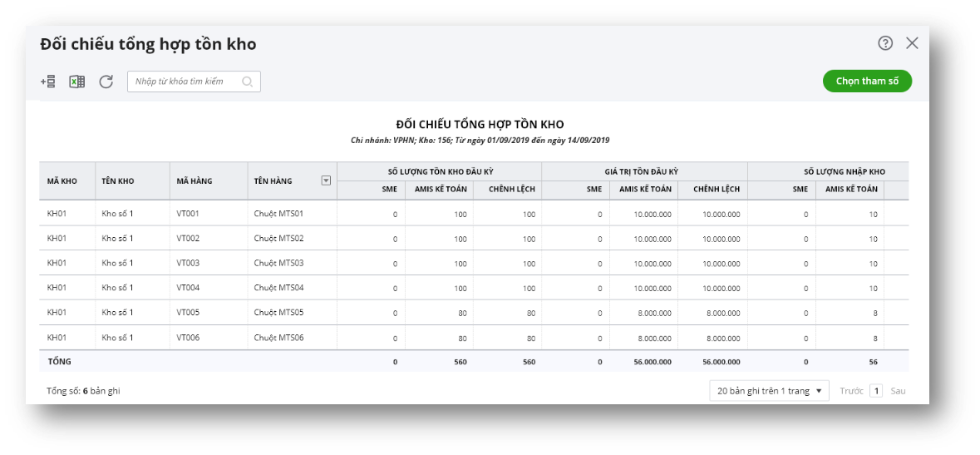
Task: Open the TÊN HÀNG column filter dropdown
Action: click(x=326, y=181)
